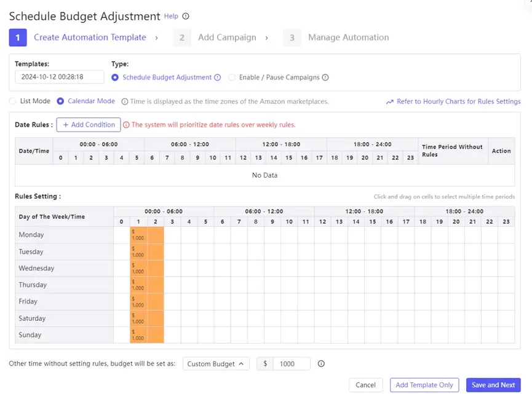
Task: Click Tuesday hour 2 orange cell
Action: tap(156, 251)
